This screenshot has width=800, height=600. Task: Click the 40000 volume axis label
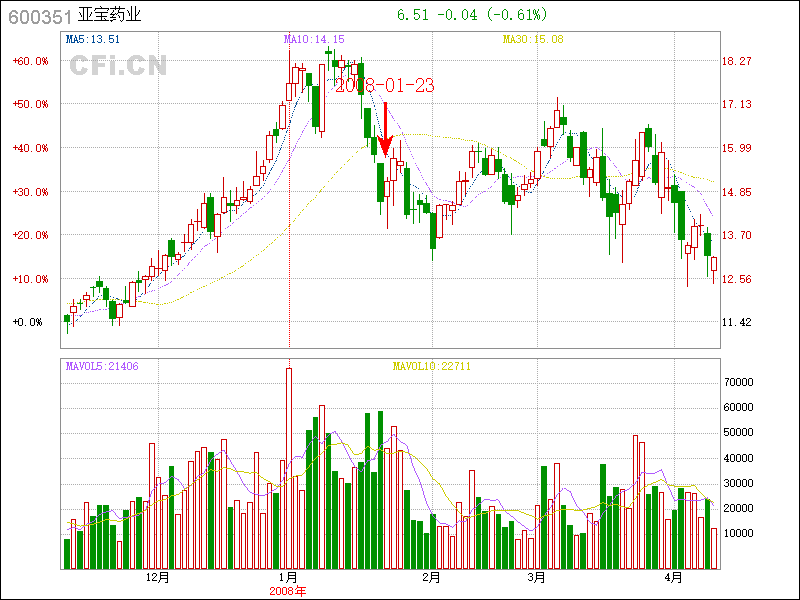click(x=739, y=458)
